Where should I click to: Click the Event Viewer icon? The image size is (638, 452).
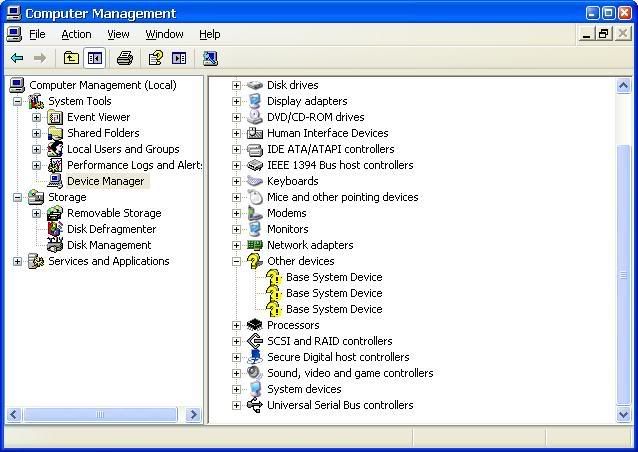(x=55, y=117)
